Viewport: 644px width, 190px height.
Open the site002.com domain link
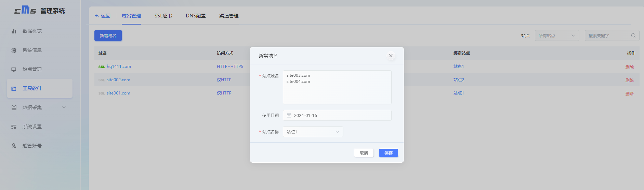[x=118, y=80]
